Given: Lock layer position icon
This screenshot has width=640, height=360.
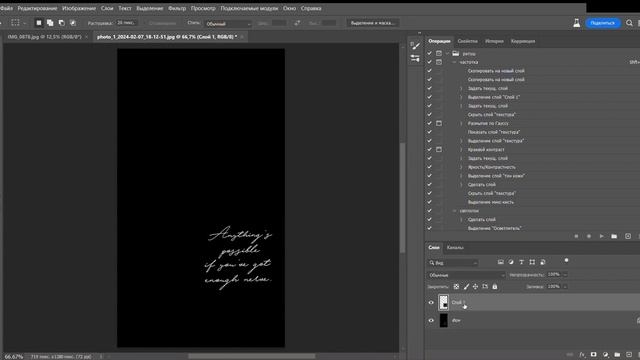Looking at the screenshot, I should (x=475, y=287).
